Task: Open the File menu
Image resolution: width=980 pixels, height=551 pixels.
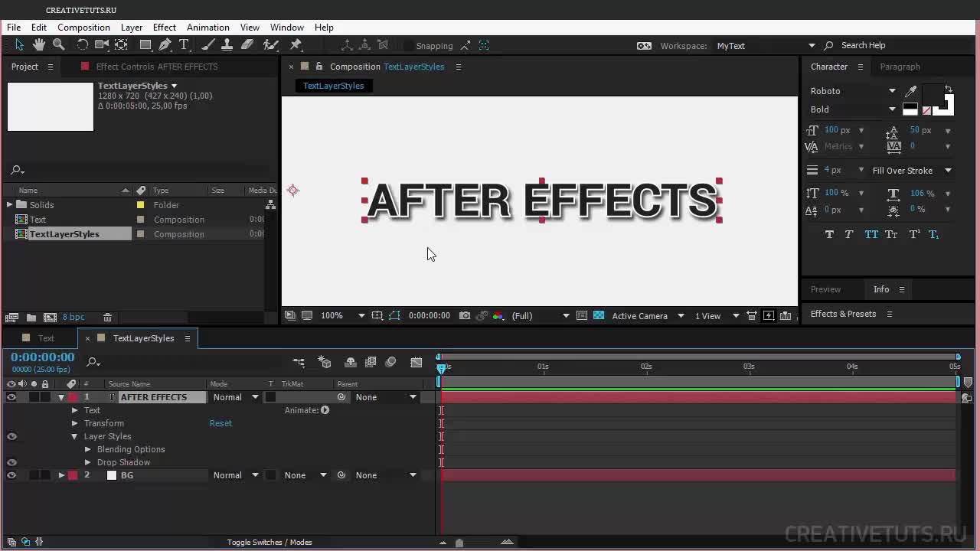Action: pos(14,28)
